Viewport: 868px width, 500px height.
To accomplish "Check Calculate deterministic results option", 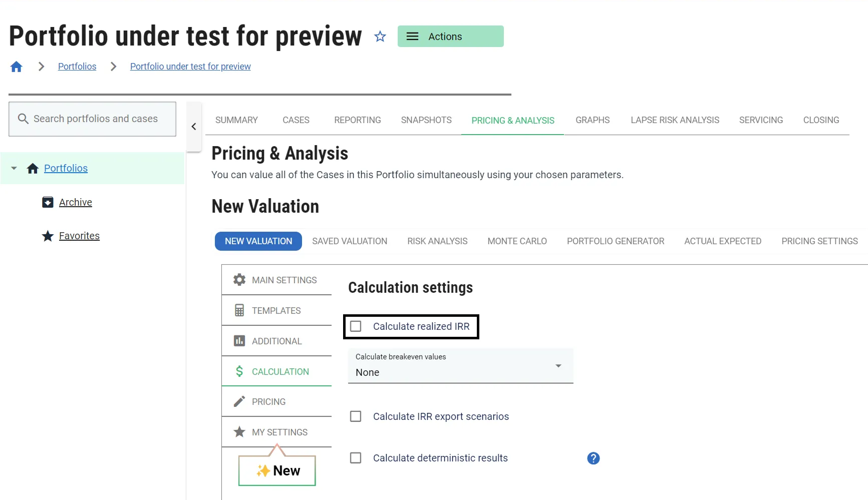I will (x=356, y=458).
